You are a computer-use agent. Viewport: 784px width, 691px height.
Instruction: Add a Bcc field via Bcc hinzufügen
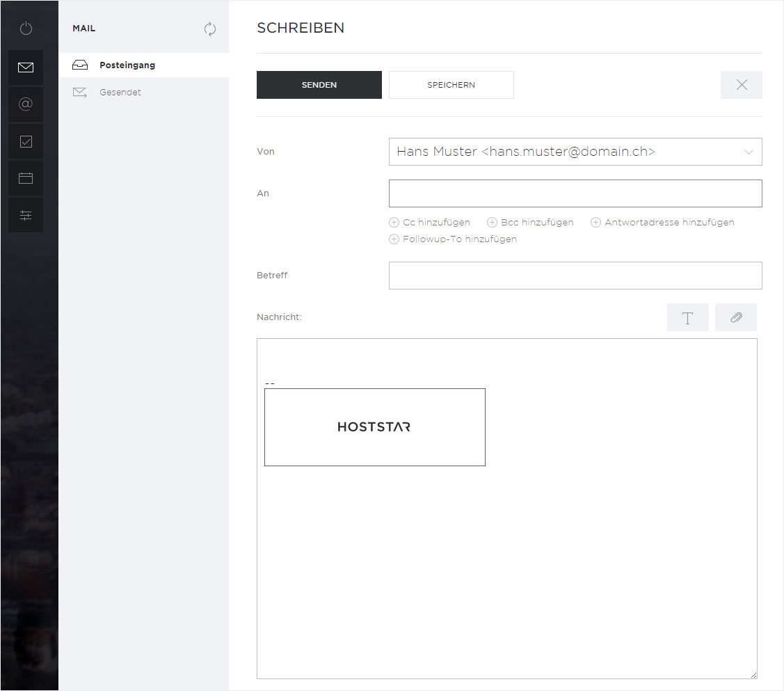point(530,222)
